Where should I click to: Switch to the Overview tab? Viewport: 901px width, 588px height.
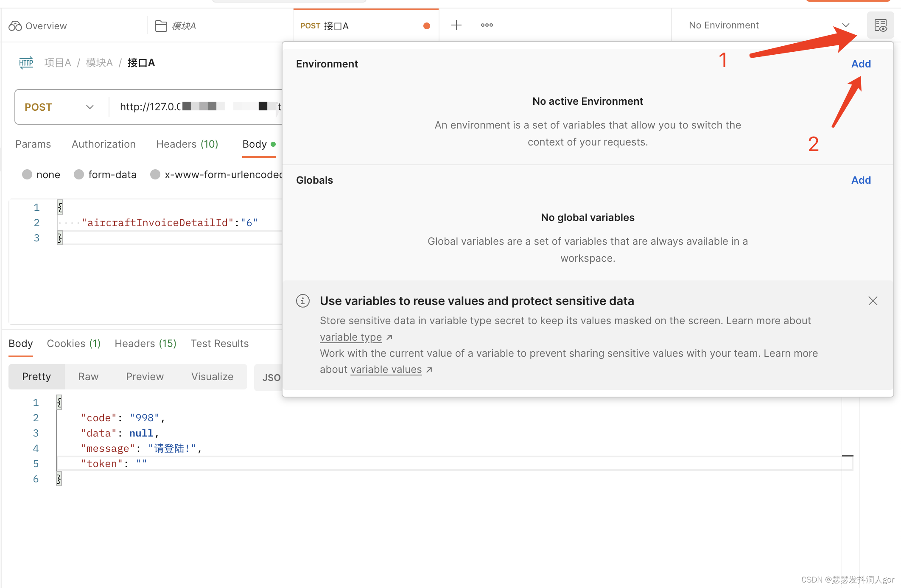(x=37, y=26)
